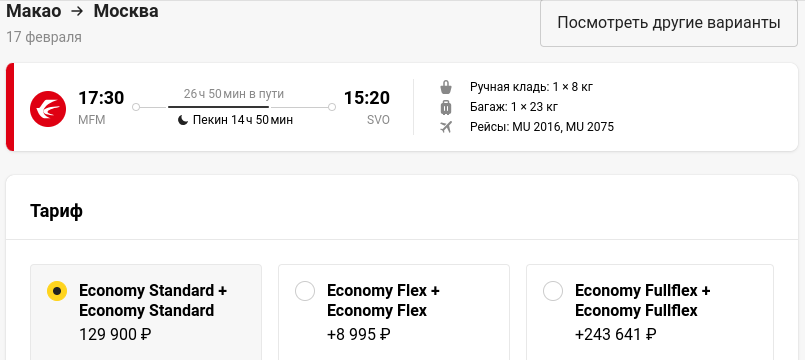805x360 pixels.
Task: Click the +243 641 ₽ Fullflex price
Action: point(616,335)
